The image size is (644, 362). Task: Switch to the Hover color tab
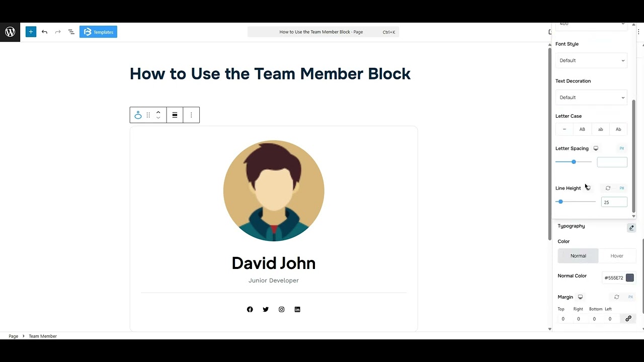617,255
